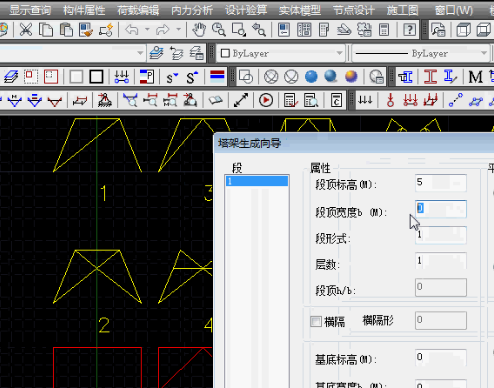Screen dimensions: 494x388
Task: Open the 设计验算 menu
Action: pyautogui.click(x=246, y=11)
